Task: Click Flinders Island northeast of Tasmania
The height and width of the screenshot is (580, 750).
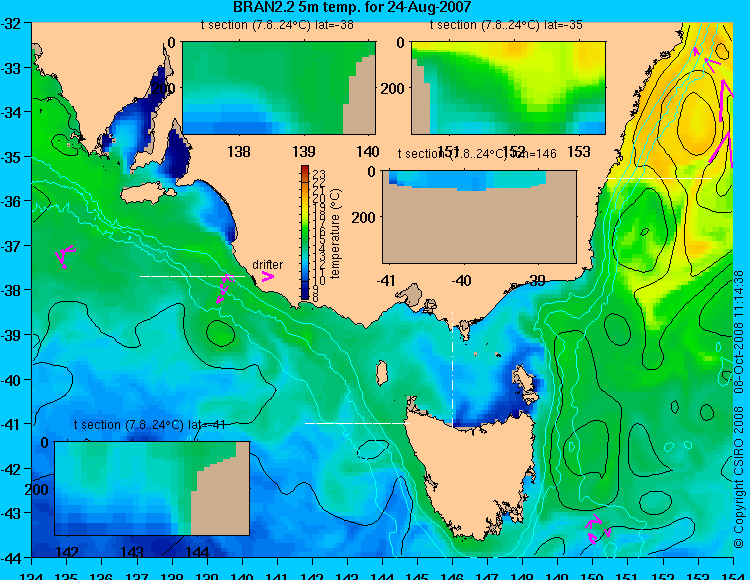Action: [526, 384]
